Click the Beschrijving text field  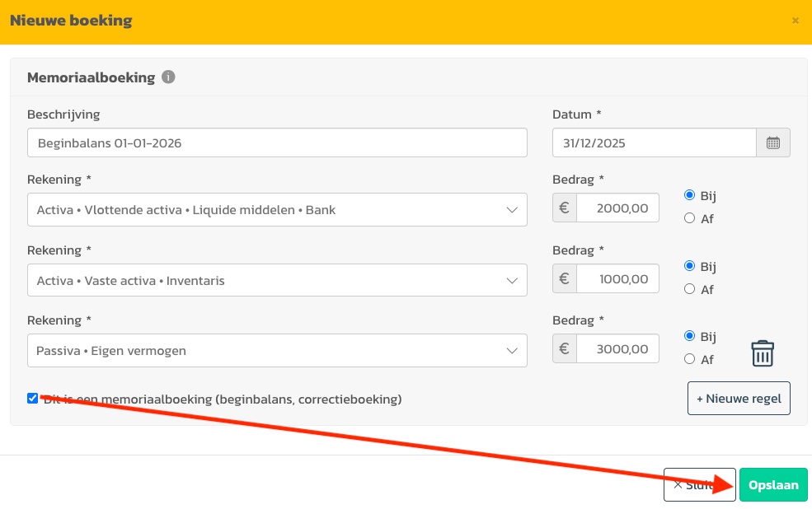(x=276, y=142)
